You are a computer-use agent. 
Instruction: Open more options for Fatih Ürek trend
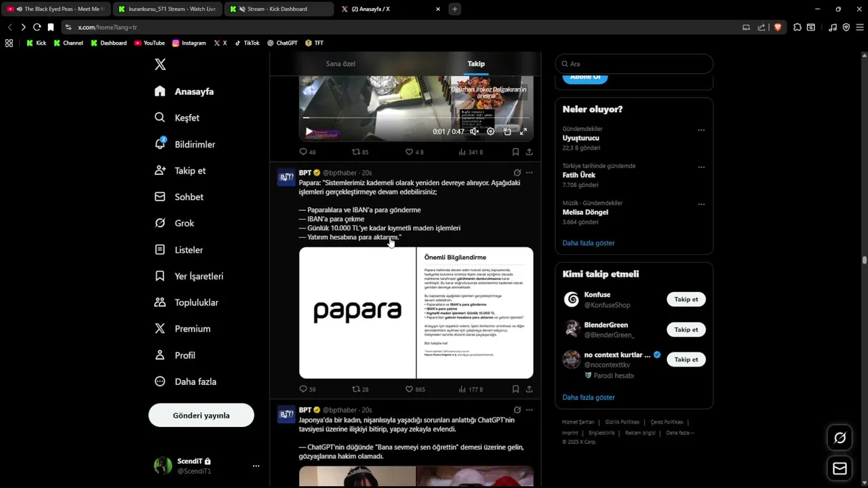pyautogui.click(x=701, y=167)
